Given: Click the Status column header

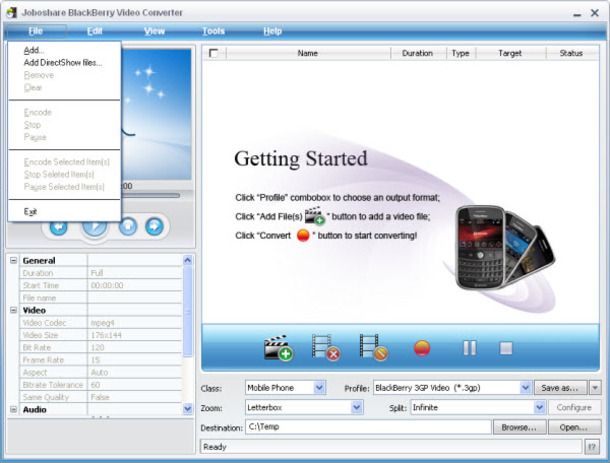Looking at the screenshot, I should tap(571, 53).
